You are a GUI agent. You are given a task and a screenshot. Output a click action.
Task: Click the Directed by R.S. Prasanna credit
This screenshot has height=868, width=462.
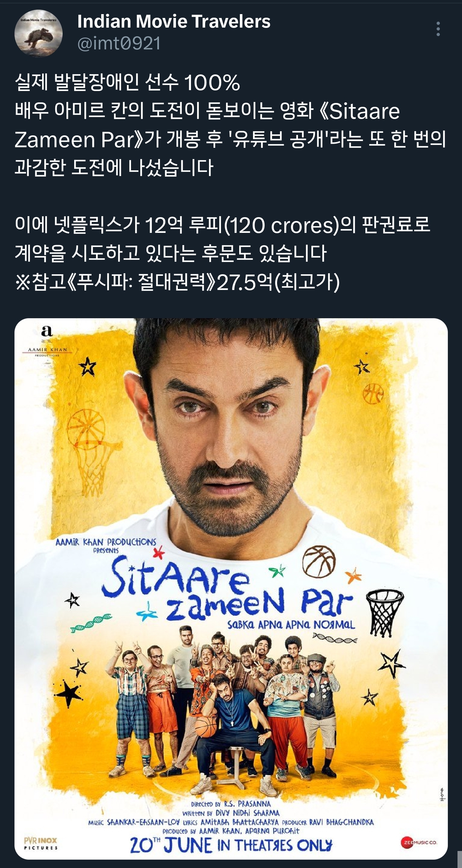231,804
